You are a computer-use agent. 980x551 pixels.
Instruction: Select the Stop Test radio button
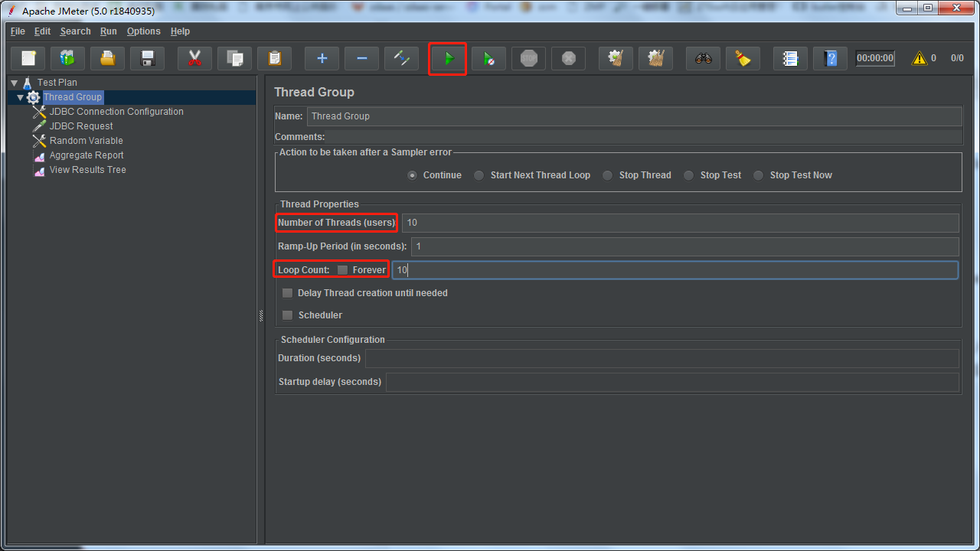pyautogui.click(x=688, y=175)
